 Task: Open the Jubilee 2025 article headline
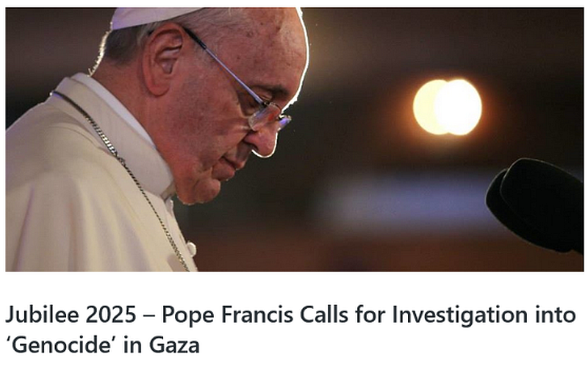(x=290, y=330)
